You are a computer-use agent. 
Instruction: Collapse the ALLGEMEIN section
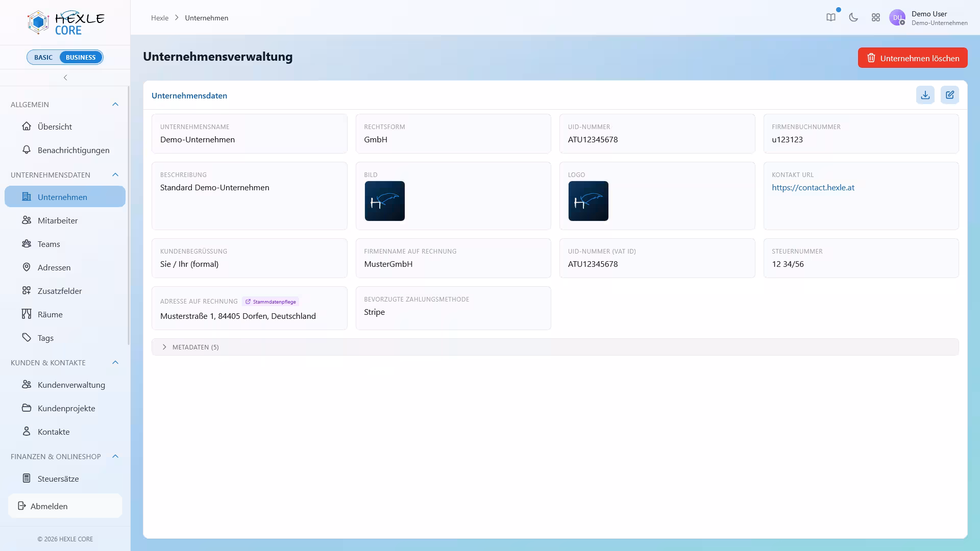click(x=115, y=104)
